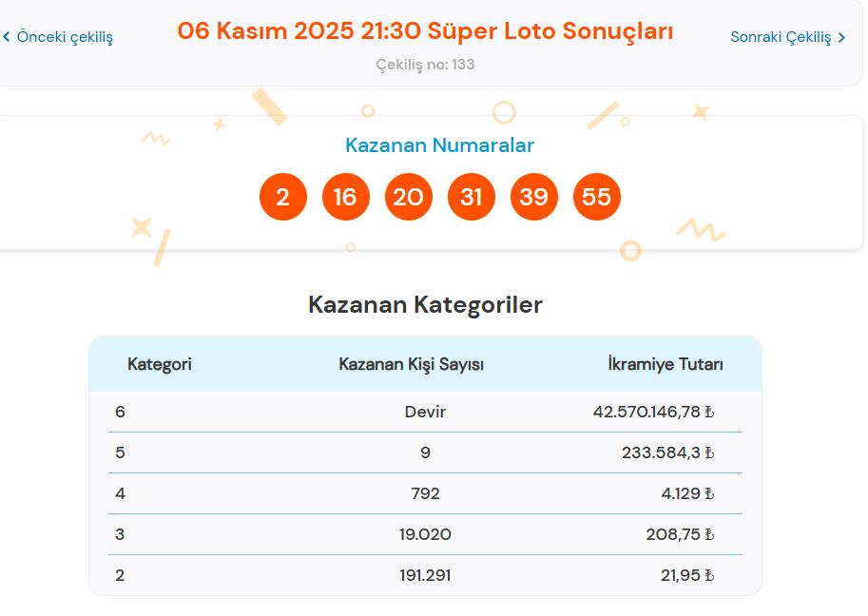Open the Önceki çekiliş link
The width and height of the screenshot is (868, 616).
click(x=63, y=39)
